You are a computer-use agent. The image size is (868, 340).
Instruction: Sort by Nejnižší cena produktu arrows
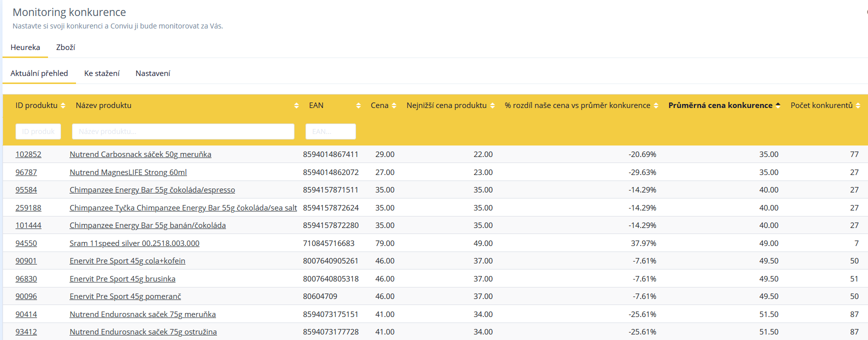pyautogui.click(x=492, y=105)
